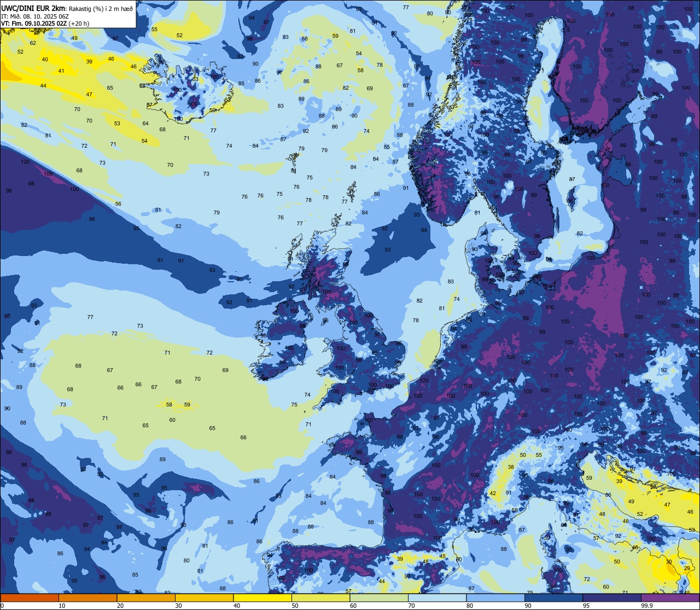Click the map value "41" in the yellow area
The image size is (700, 610).
click(61, 71)
